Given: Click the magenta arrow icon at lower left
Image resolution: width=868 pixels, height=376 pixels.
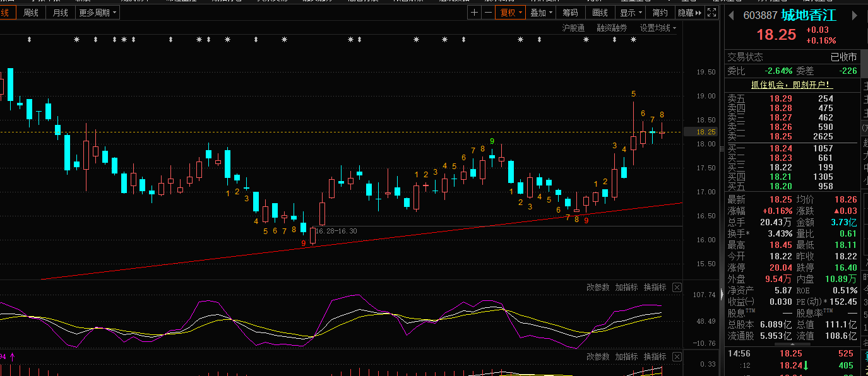Looking at the screenshot, I should pyautogui.click(x=11, y=357).
